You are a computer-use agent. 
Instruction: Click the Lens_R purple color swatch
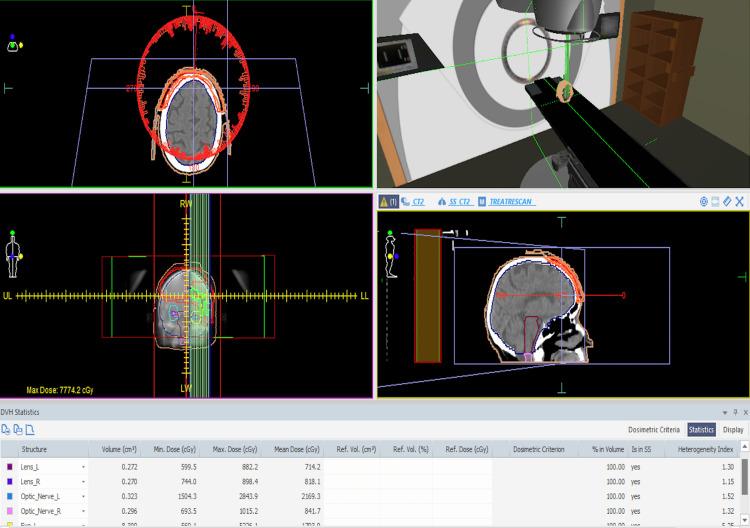pyautogui.click(x=9, y=481)
